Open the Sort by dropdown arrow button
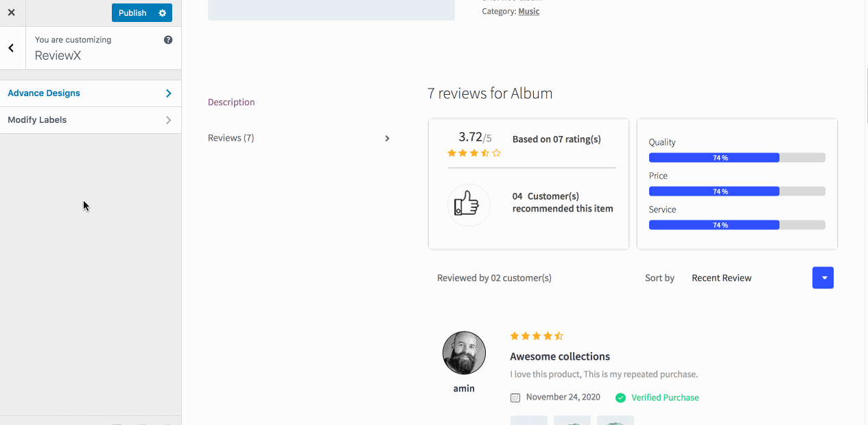The image size is (868, 425). [823, 277]
